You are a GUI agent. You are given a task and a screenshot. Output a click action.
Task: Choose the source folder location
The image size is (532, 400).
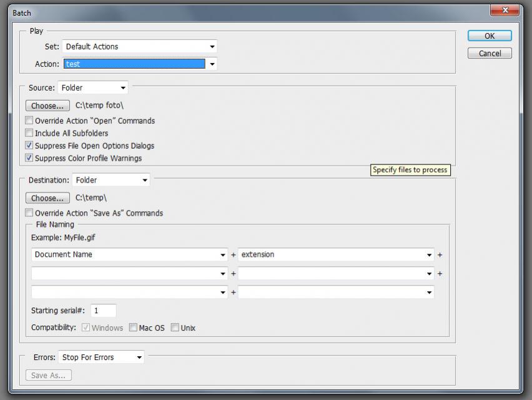(47, 106)
